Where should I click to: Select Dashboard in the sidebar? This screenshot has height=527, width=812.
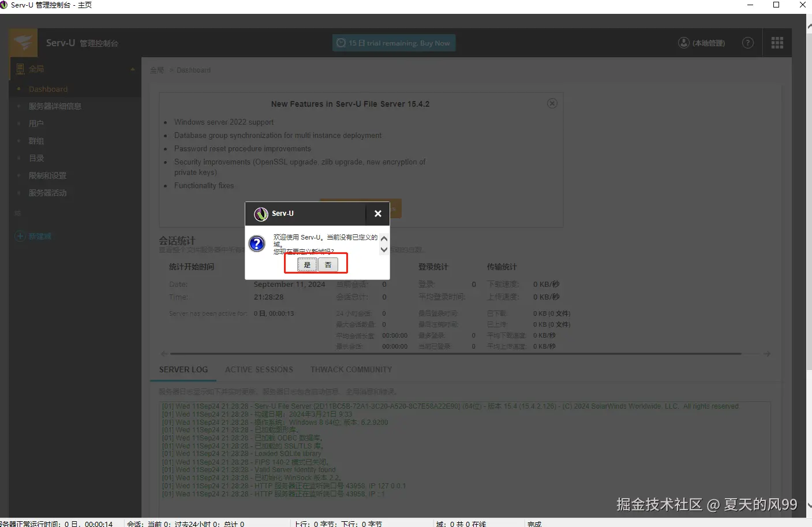pos(48,89)
